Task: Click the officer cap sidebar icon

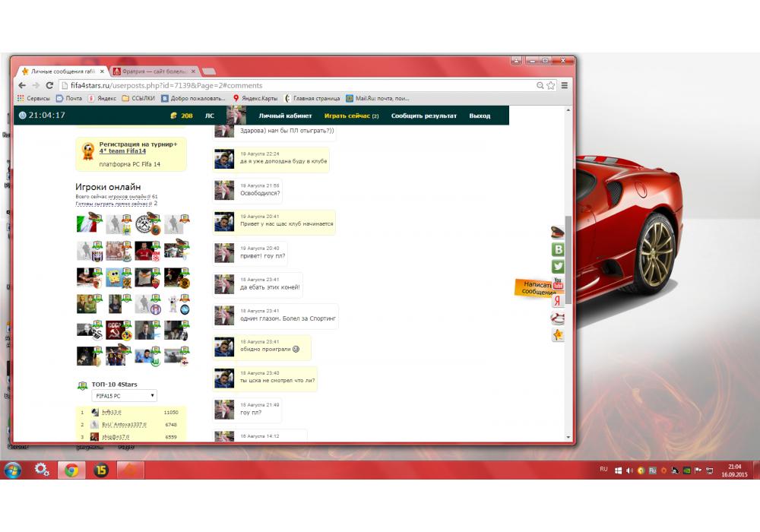Action: pos(558,233)
